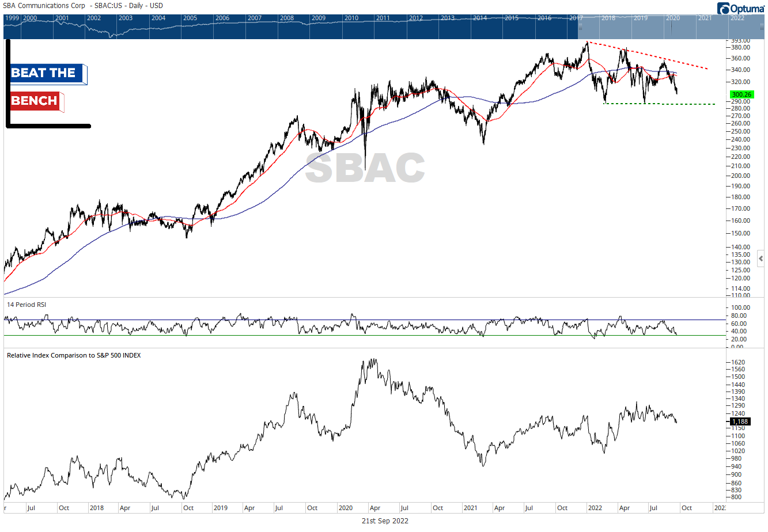
Task: Click the 2018 label on the date axis
Action: point(97,508)
